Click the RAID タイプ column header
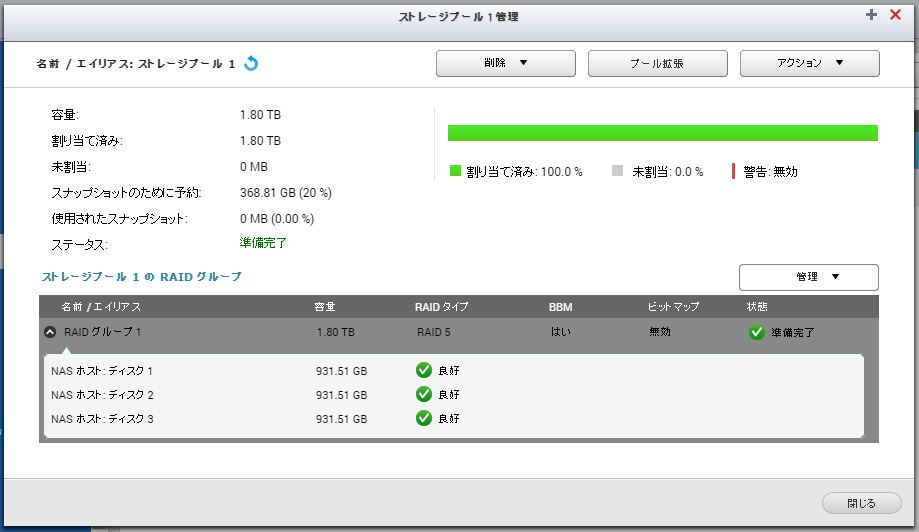919x532 pixels. (x=441, y=307)
